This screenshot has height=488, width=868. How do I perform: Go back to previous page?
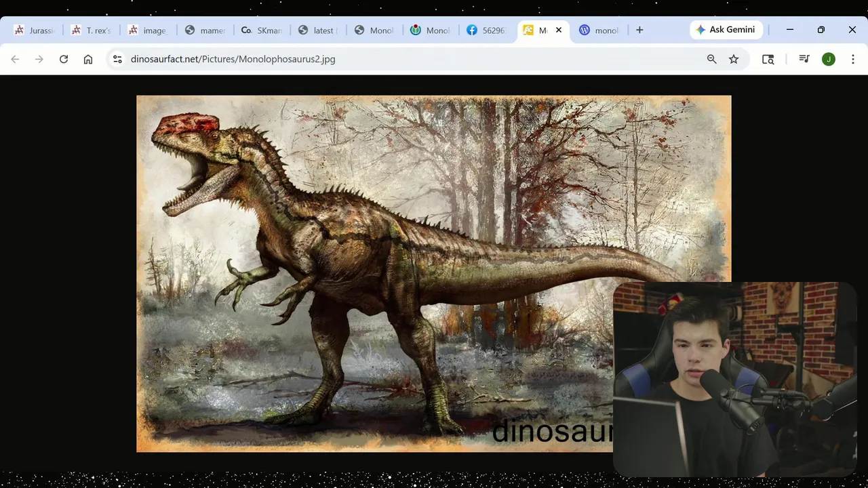tap(15, 59)
